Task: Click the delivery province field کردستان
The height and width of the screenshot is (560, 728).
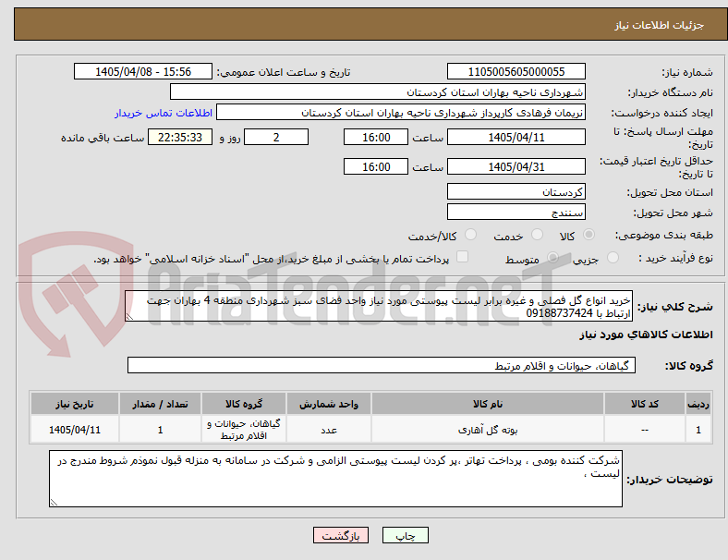Action: [x=516, y=192]
